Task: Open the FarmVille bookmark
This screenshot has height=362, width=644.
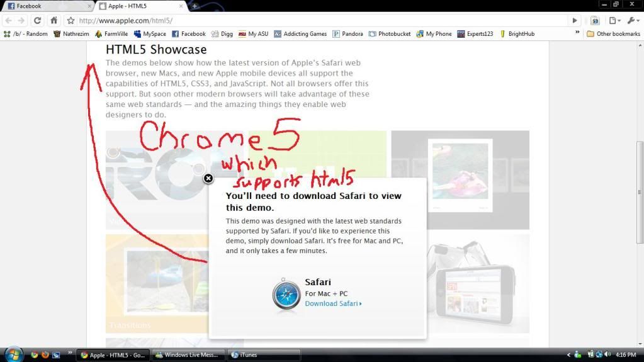Action: tap(111, 34)
